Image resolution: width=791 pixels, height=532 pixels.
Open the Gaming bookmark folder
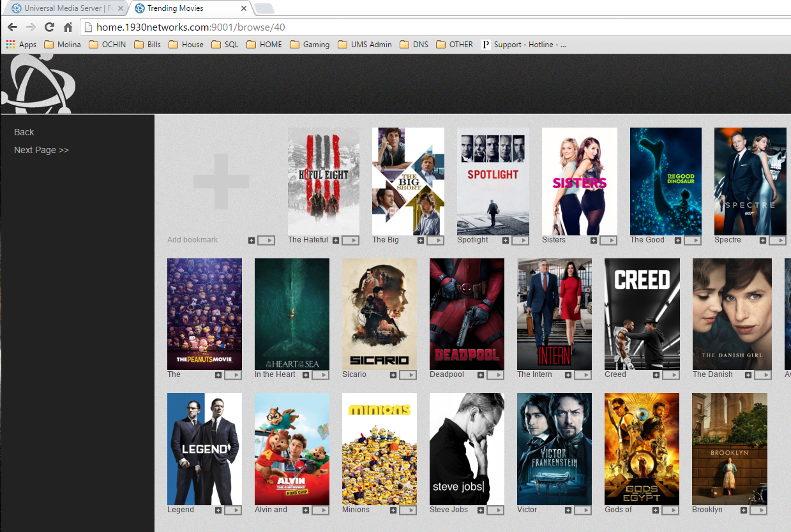[310, 45]
